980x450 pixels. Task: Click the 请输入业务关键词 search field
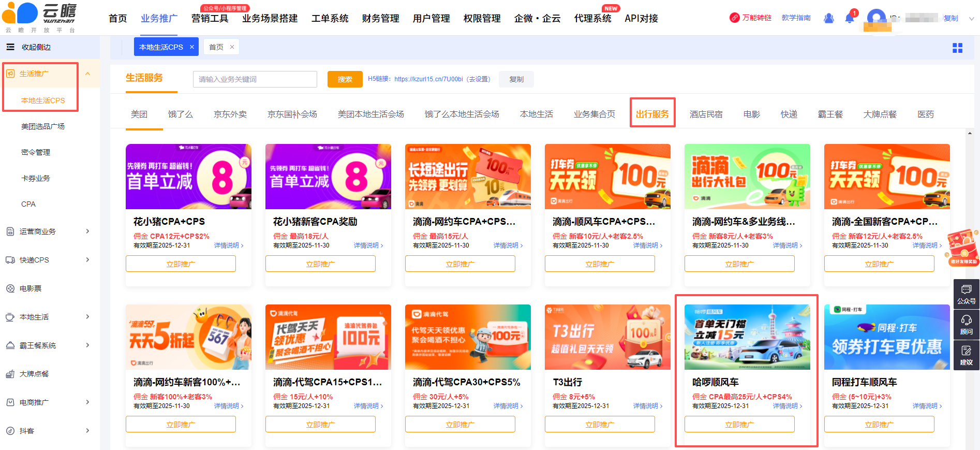pos(255,79)
